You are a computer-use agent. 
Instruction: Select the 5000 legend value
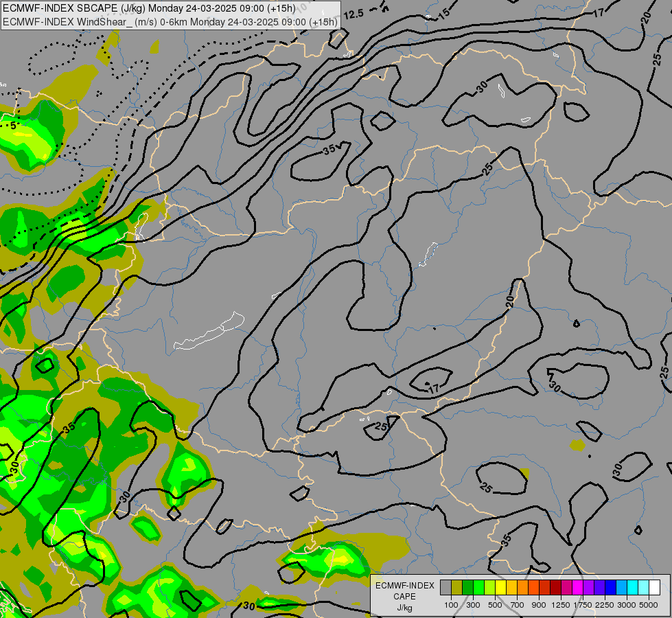(649, 605)
